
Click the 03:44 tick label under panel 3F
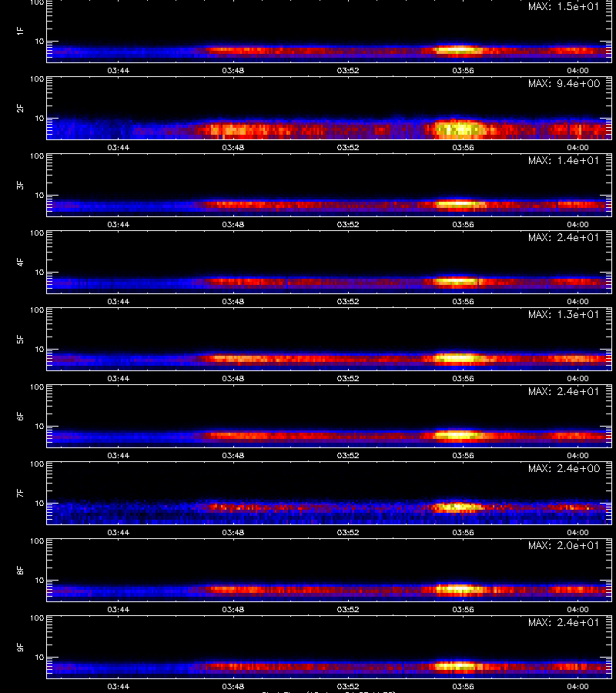(119, 225)
